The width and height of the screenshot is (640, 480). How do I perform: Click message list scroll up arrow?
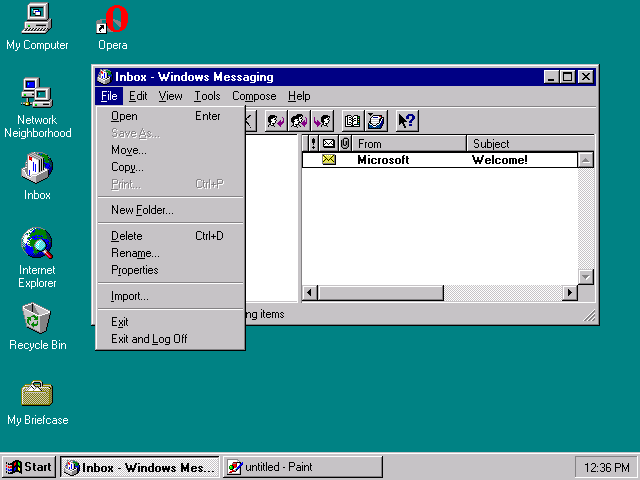coord(586,160)
